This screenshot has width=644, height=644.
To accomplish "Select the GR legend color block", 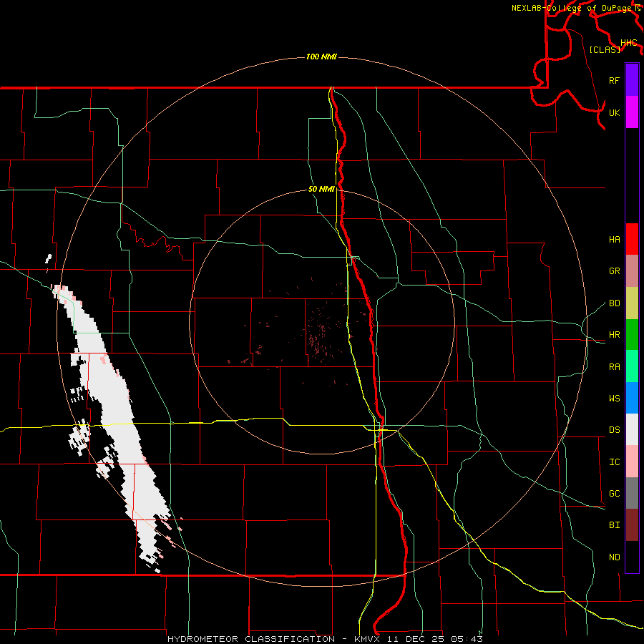I will pos(632,270).
